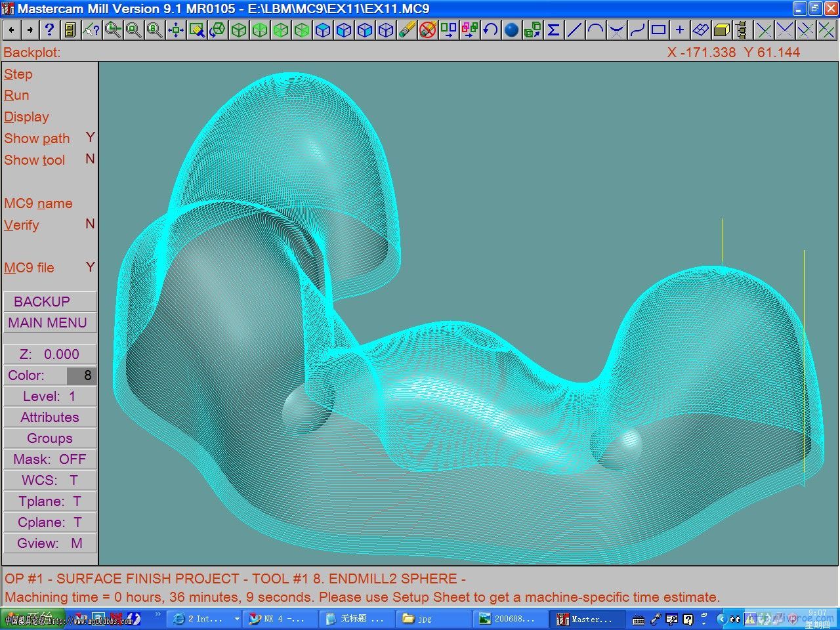840x630 pixels.
Task: Toggle Show path option
Action: (49, 138)
